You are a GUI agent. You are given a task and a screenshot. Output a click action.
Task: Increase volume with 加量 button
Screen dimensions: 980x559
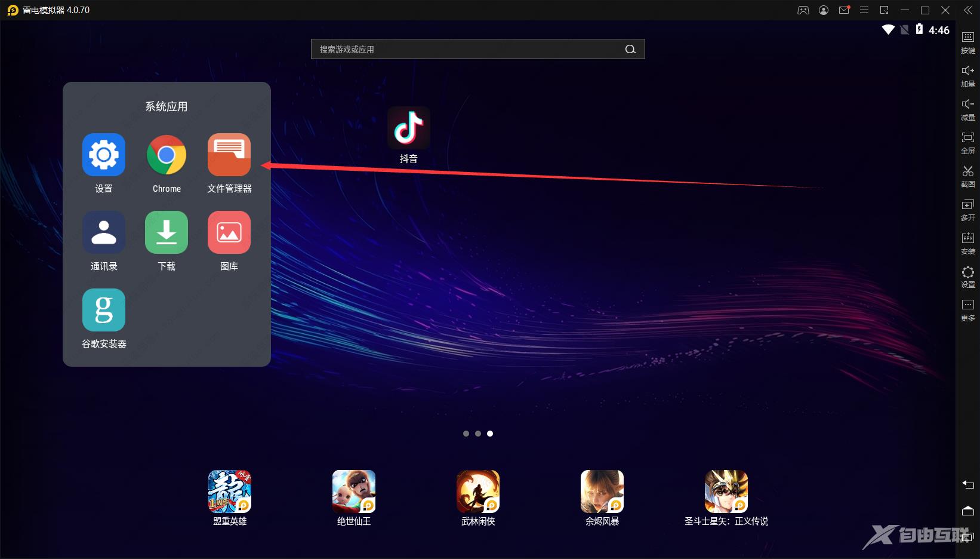click(968, 76)
